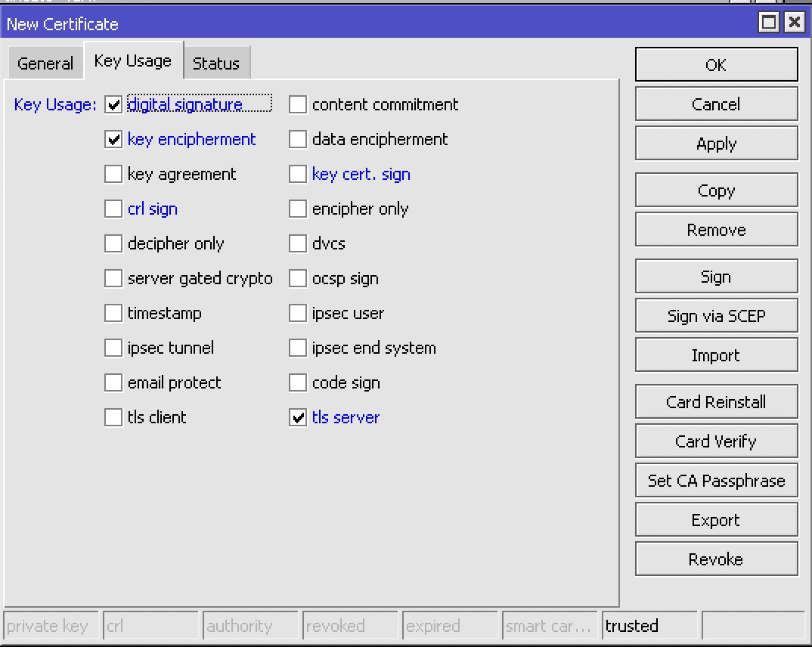
Task: Check the crl sign option
Action: pos(113,209)
